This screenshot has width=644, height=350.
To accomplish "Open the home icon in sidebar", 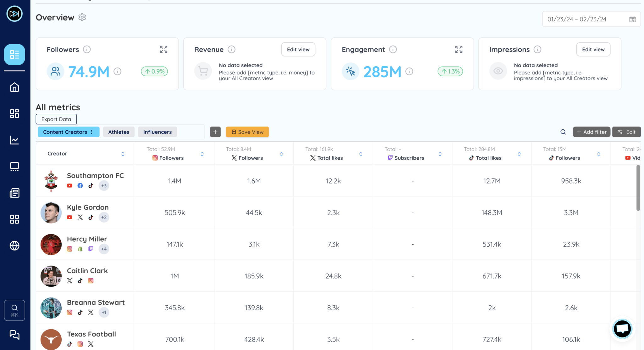I will point(14,87).
